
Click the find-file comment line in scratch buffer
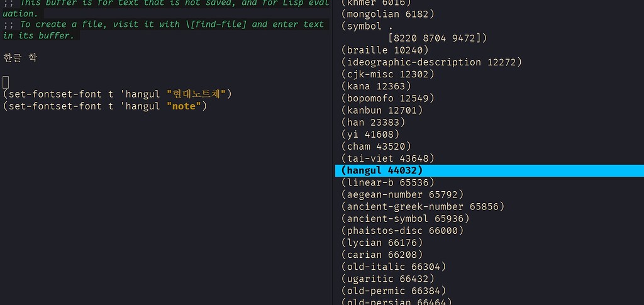coord(164,25)
